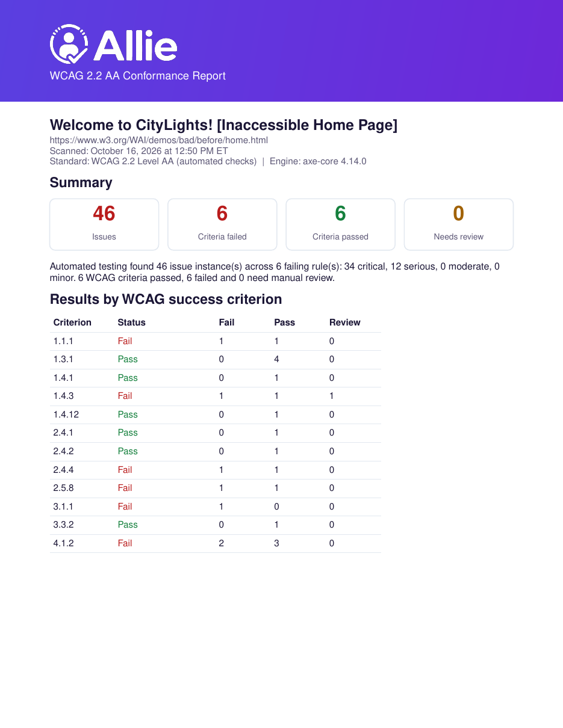Click the Review count 1 for 1.4.3
The image size is (563, 728).
(332, 396)
